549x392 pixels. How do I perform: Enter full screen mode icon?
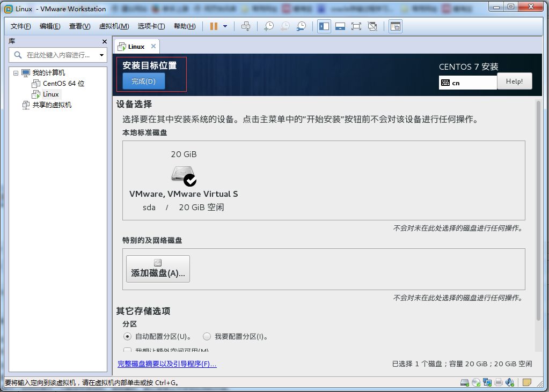[356, 26]
